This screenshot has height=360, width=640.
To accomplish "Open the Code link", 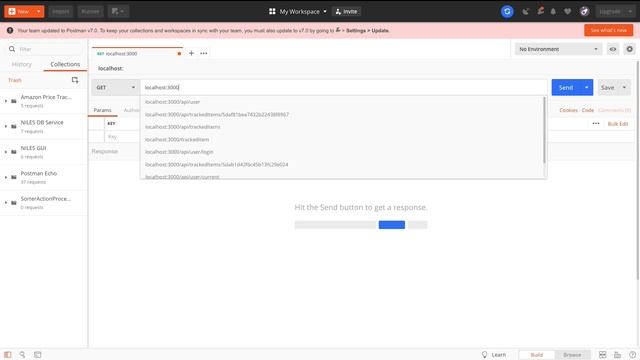I will click(x=588, y=110).
